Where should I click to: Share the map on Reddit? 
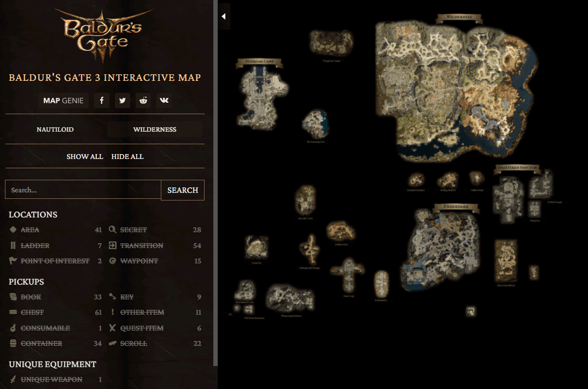pos(143,101)
